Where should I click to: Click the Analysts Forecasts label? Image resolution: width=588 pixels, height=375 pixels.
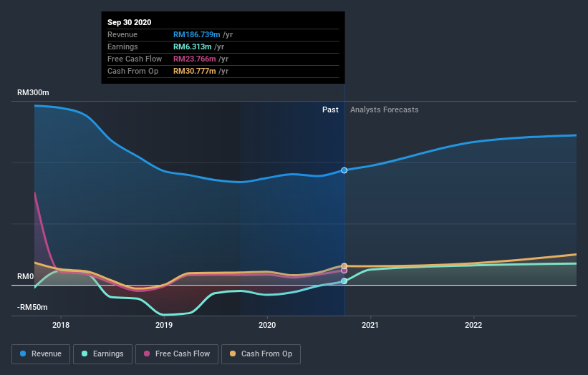coord(385,109)
